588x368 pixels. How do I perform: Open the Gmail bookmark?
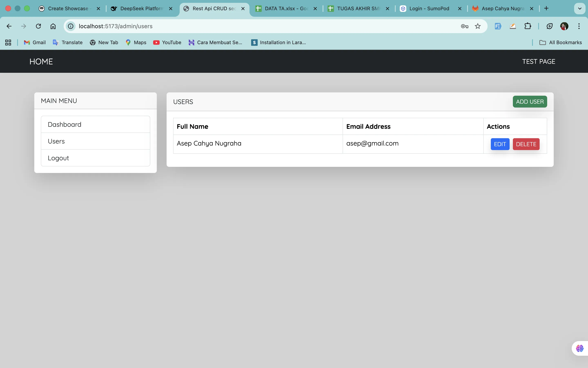[35, 42]
